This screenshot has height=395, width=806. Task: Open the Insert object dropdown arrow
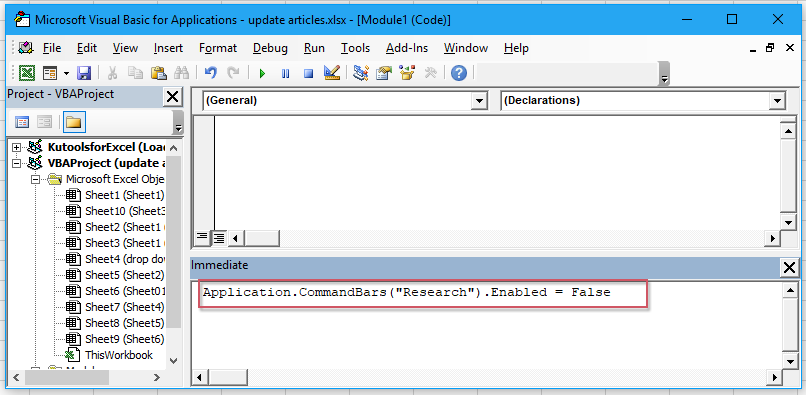pyautogui.click(x=66, y=73)
